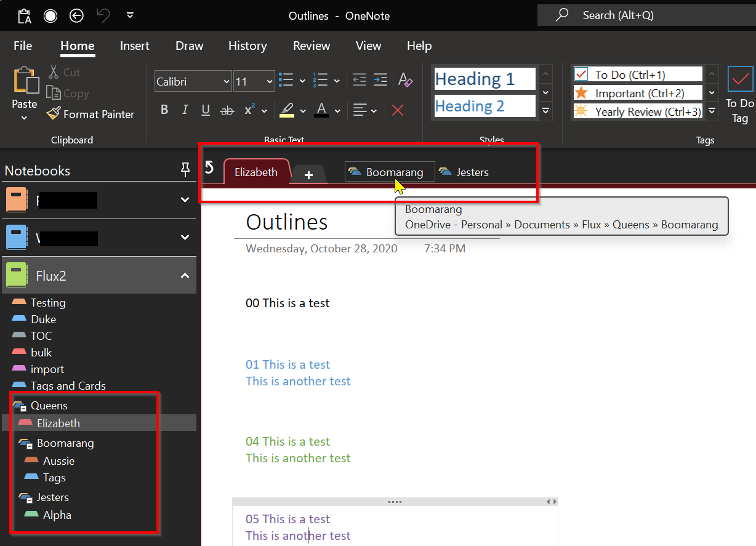
Task: Apply strikethrough to text
Action: tap(227, 110)
